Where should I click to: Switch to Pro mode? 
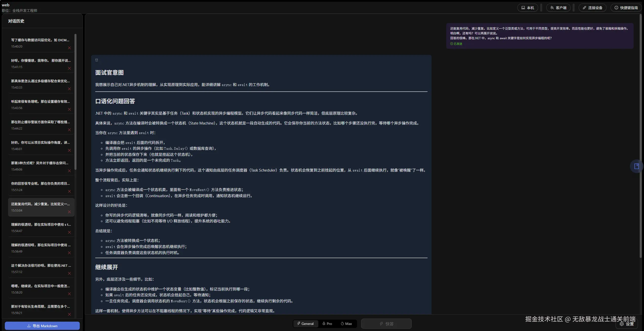[327, 324]
